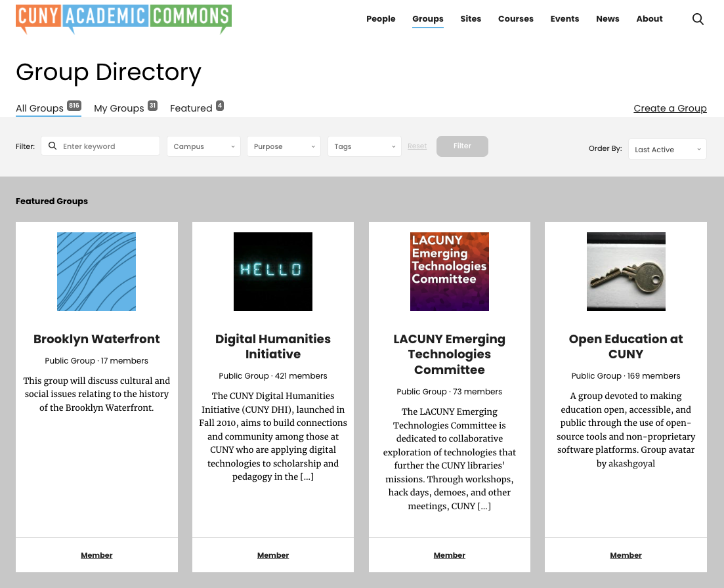Image resolution: width=724 pixels, height=588 pixels.
Task: Click Member under Digital Humanities Initiative
Action: 273,555
